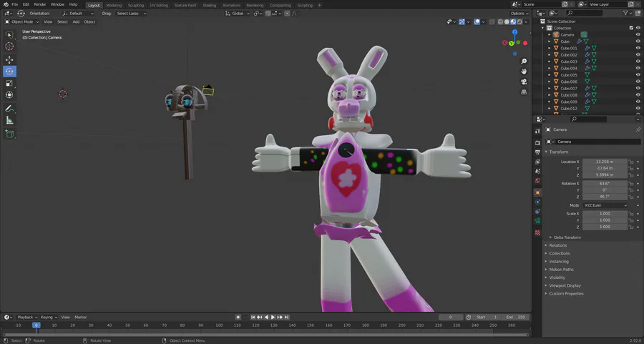Click the Blender logo menu icon
This screenshot has width=644, height=344.
(6, 4)
